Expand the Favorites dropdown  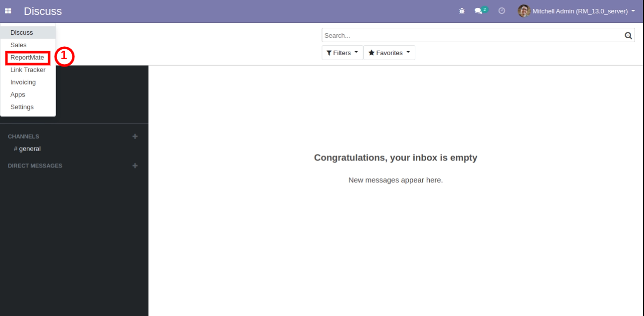click(389, 53)
